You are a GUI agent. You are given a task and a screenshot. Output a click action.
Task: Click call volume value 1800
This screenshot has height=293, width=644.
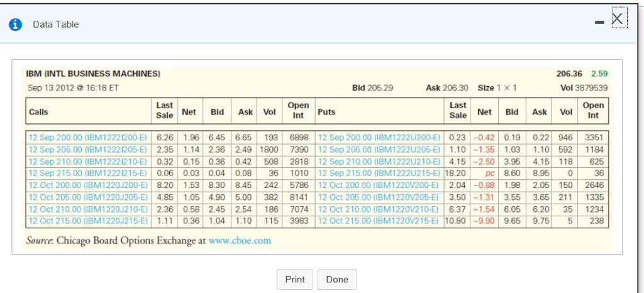point(269,150)
